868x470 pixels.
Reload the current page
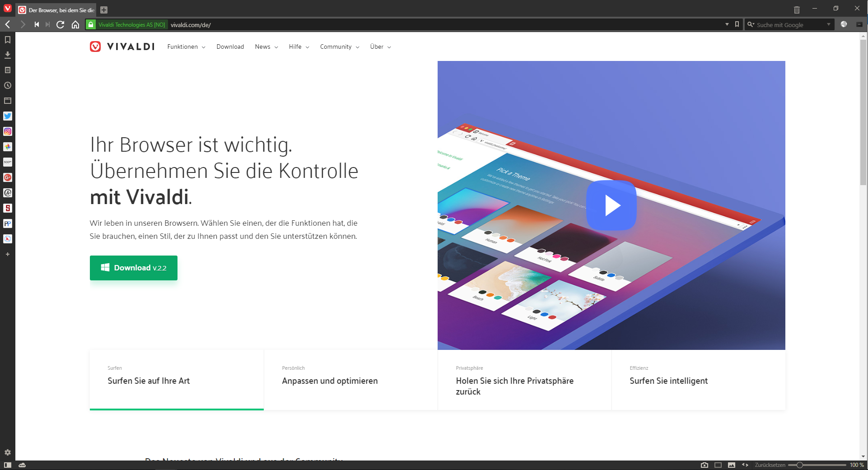click(60, 24)
